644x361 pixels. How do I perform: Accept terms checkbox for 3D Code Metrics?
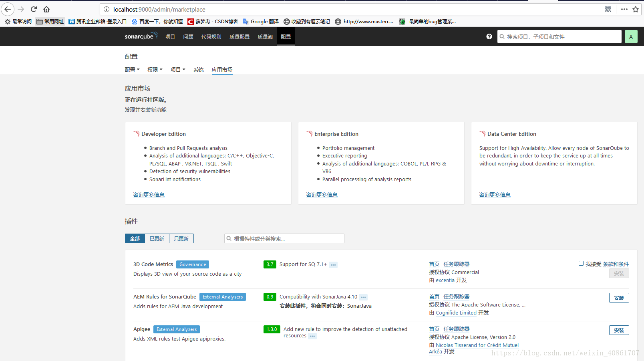(581, 263)
